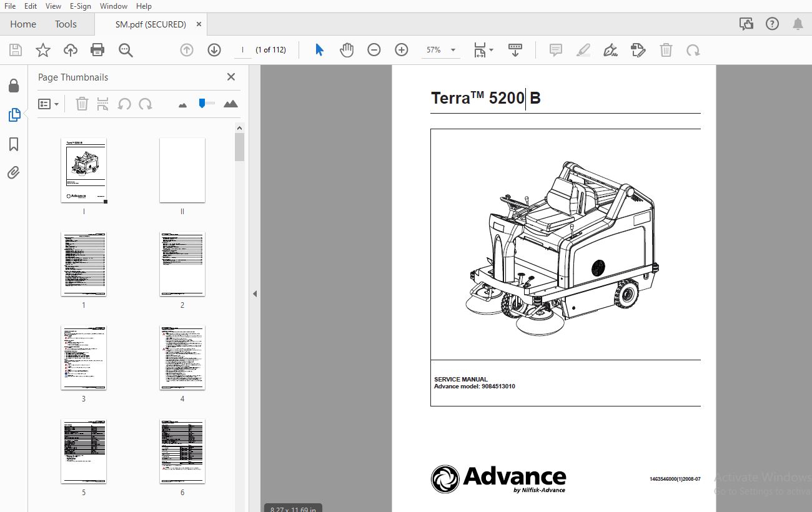Click the thumbnails scrollbar up arrow
Screen dimensions: 812x512
[239, 127]
